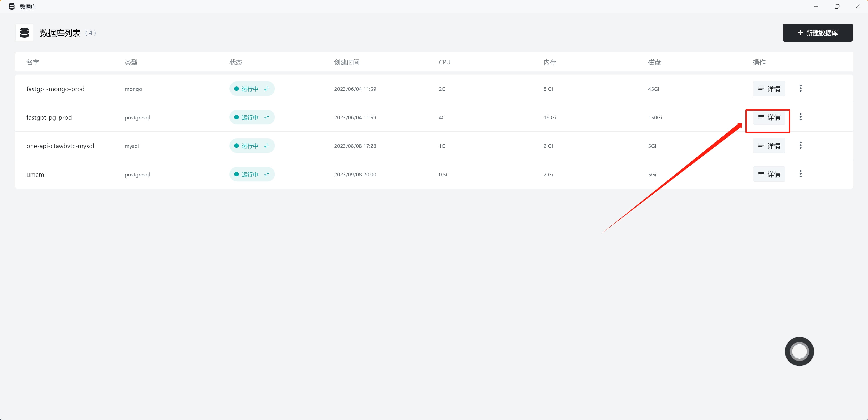Viewport: 868px width, 420px height.
Task: Click the 新建数据库 button
Action: click(x=817, y=33)
